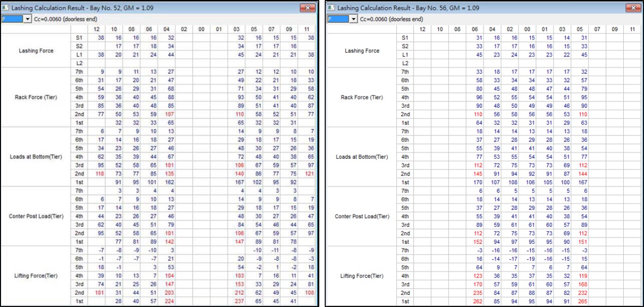Screen dimensions: 644x307
Task: Click the highlighted combo field in Bay 52
Action: 12,19
